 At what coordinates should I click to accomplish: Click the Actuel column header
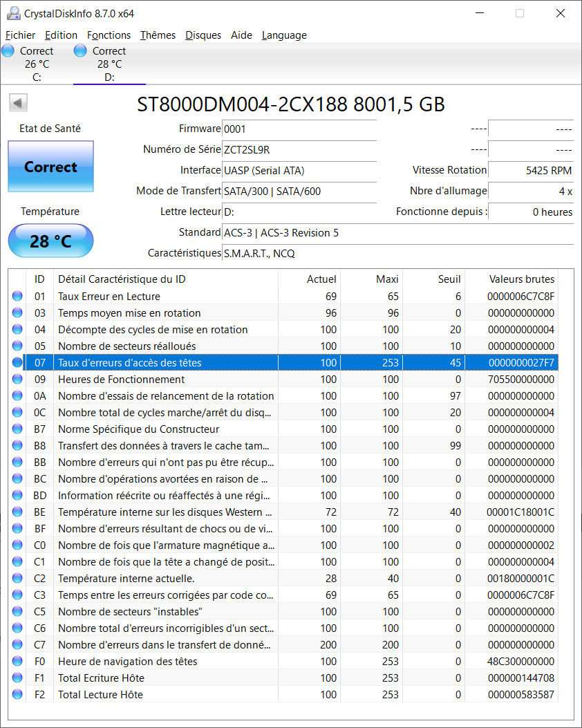click(309, 279)
